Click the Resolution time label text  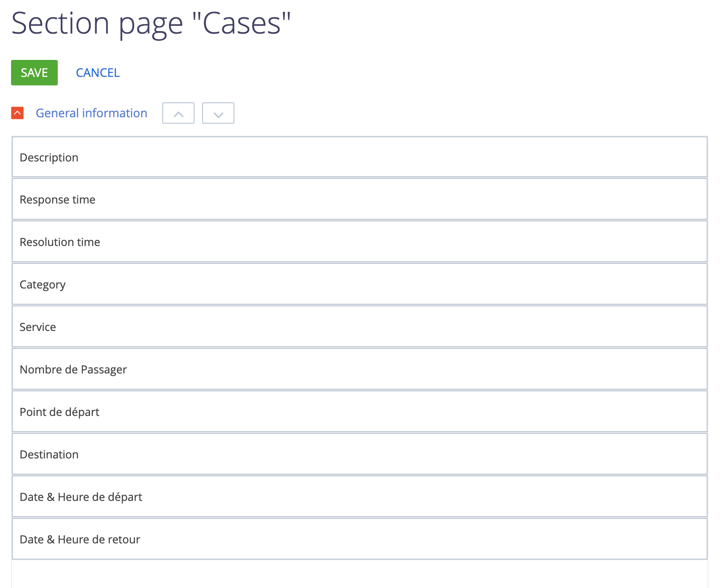tap(60, 242)
